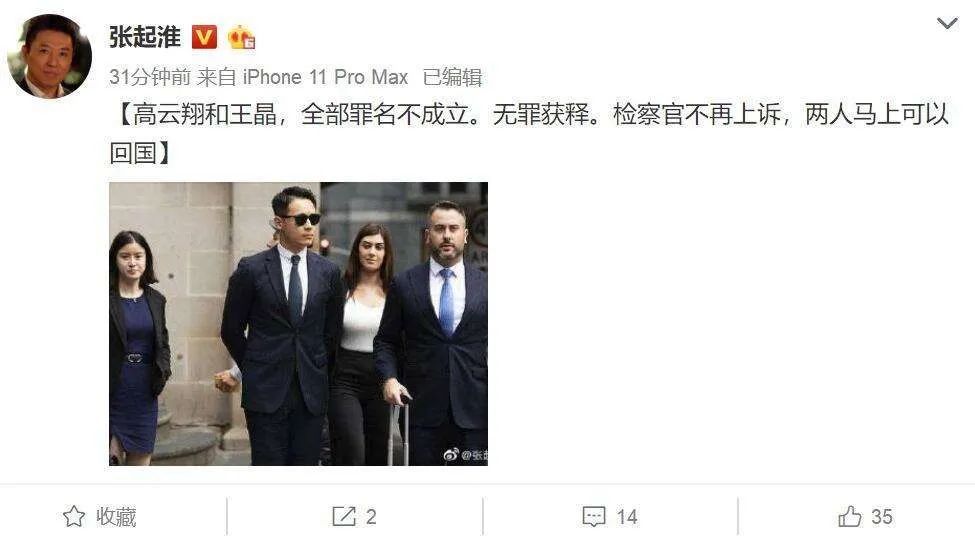Open the post options chevron menu
Viewport: 975px width, 545px height.
point(947,24)
